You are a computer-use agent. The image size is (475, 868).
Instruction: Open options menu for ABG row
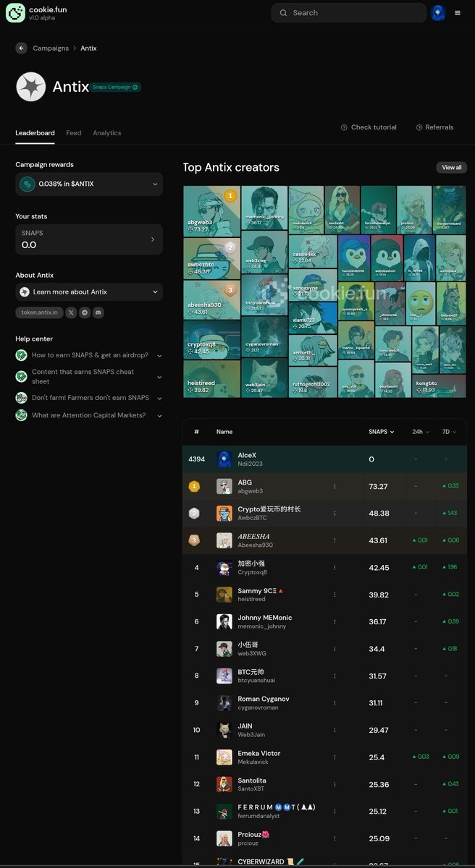(335, 487)
